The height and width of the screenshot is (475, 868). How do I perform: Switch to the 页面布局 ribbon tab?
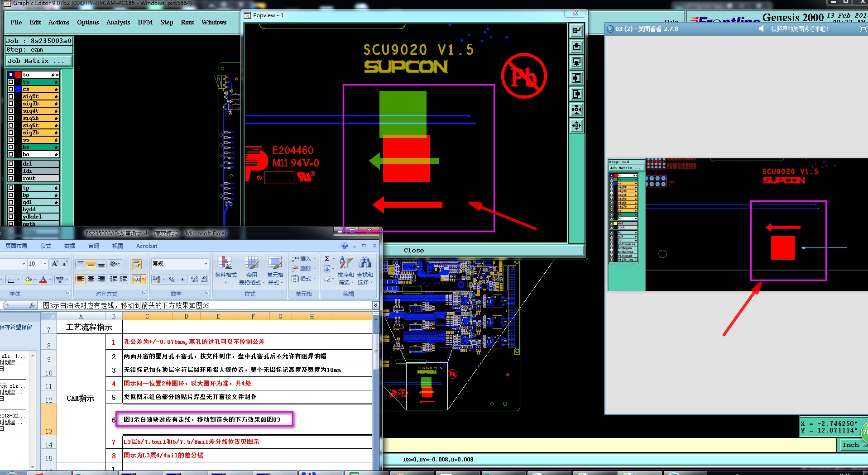(16, 246)
